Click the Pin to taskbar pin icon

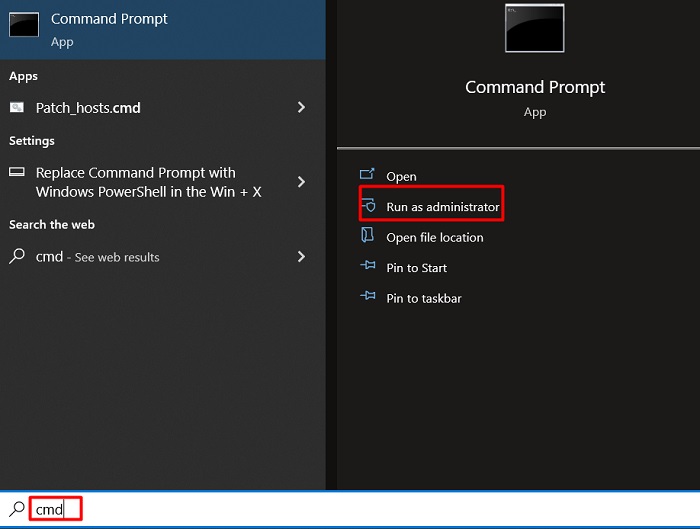click(368, 296)
